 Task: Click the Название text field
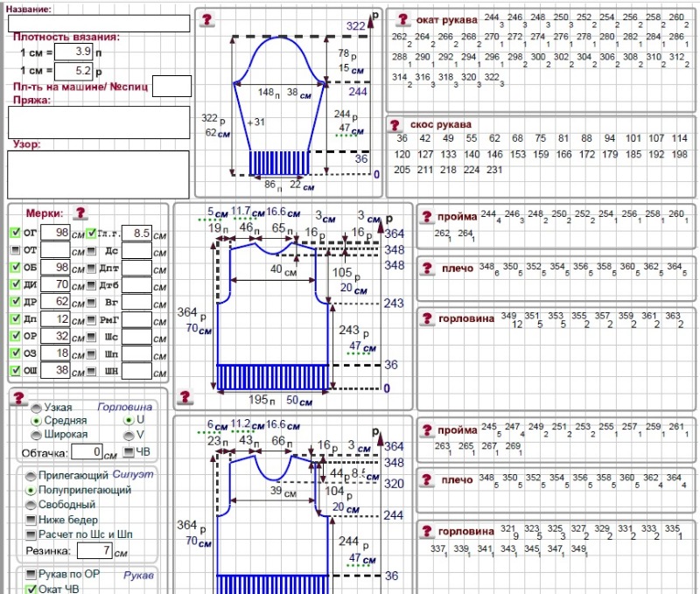98,24
